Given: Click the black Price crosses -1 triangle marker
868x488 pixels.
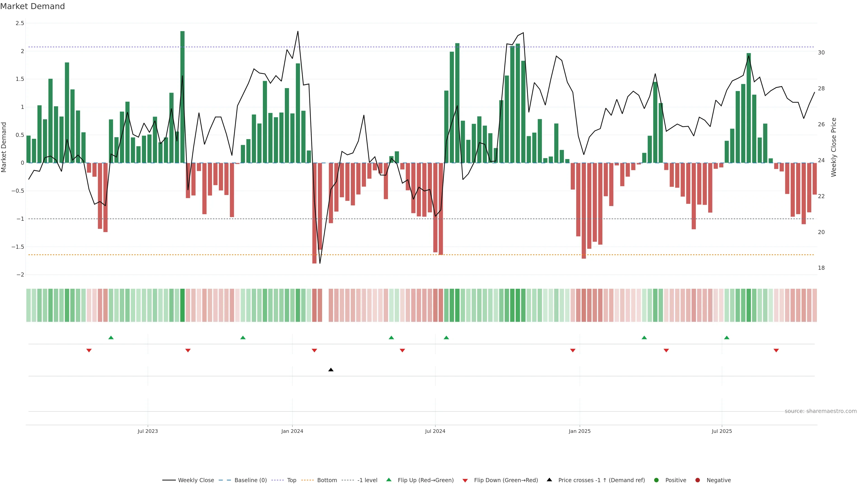Looking at the screenshot, I should point(330,370).
